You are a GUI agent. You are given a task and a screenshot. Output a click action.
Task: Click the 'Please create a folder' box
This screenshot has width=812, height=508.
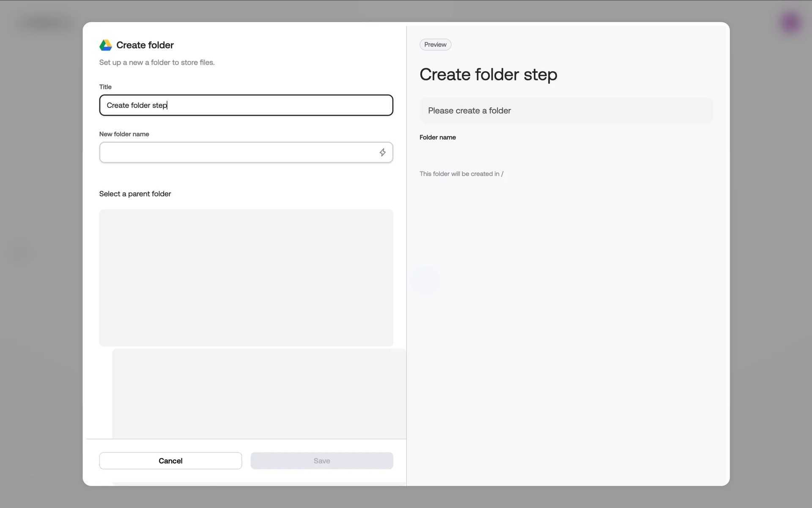565,110
